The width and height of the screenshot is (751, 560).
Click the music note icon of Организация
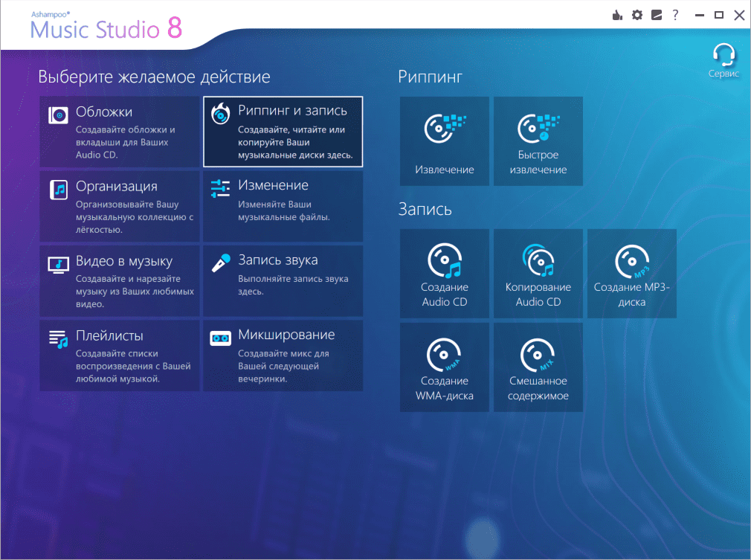(59, 190)
